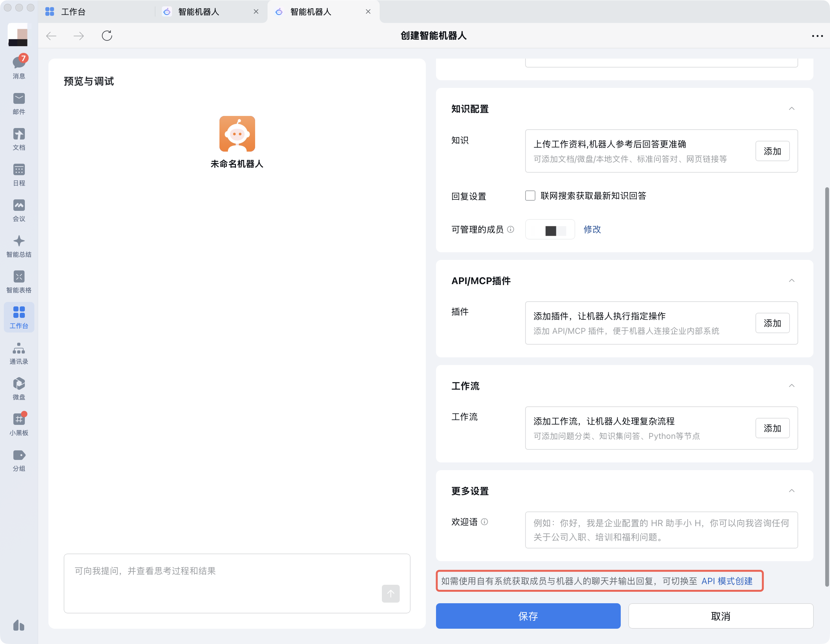Screen dimensions: 830x644
Task: Open the 智能总结 sparkle icon
Action: pos(18,241)
